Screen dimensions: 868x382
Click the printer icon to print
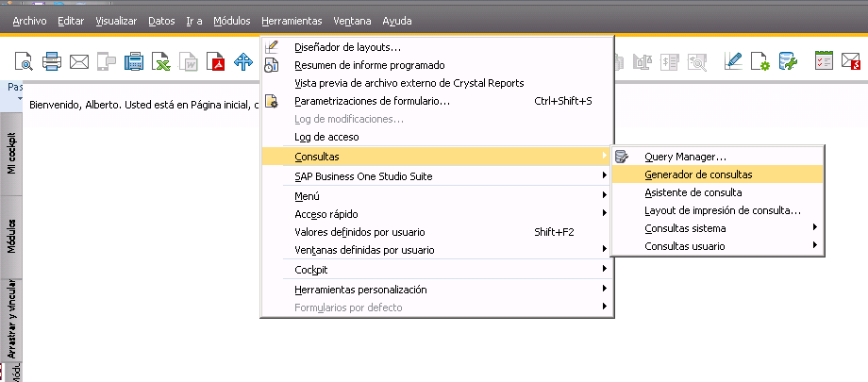click(52, 62)
